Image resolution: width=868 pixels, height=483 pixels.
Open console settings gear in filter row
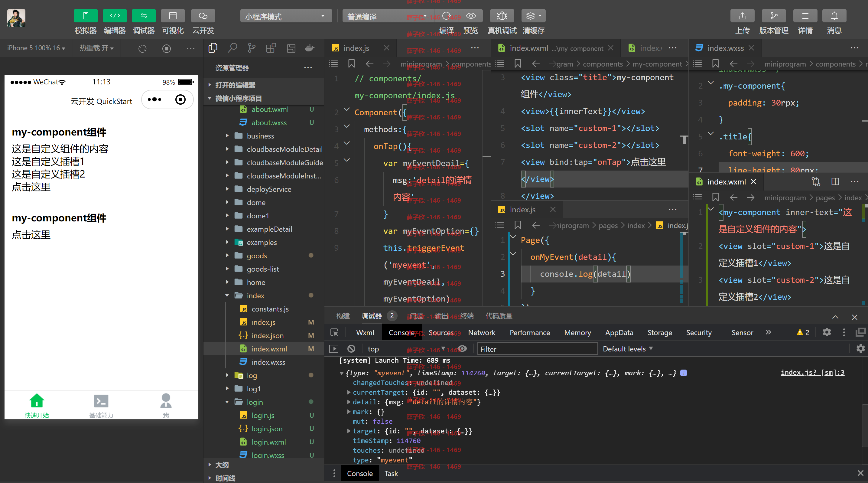click(860, 348)
